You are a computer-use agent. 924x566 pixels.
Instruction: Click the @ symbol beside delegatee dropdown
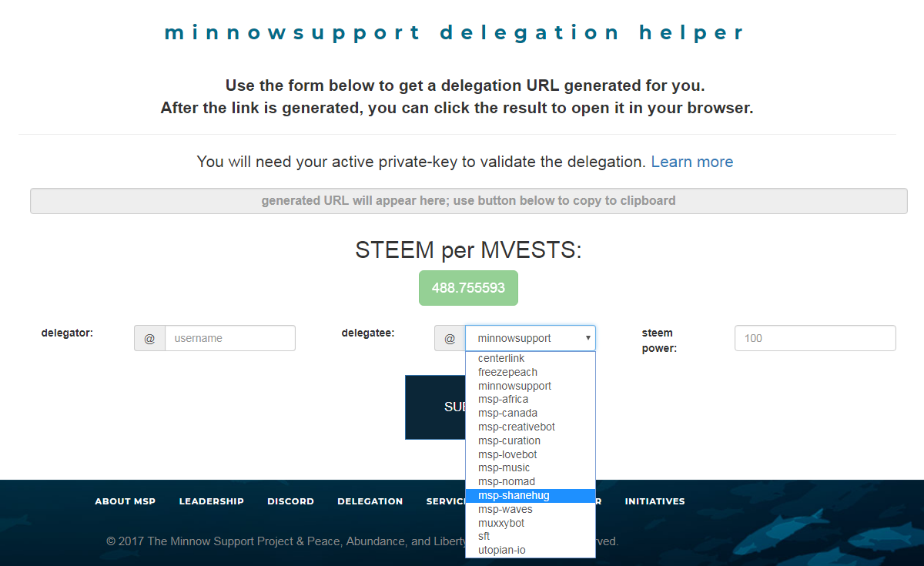[x=450, y=338]
